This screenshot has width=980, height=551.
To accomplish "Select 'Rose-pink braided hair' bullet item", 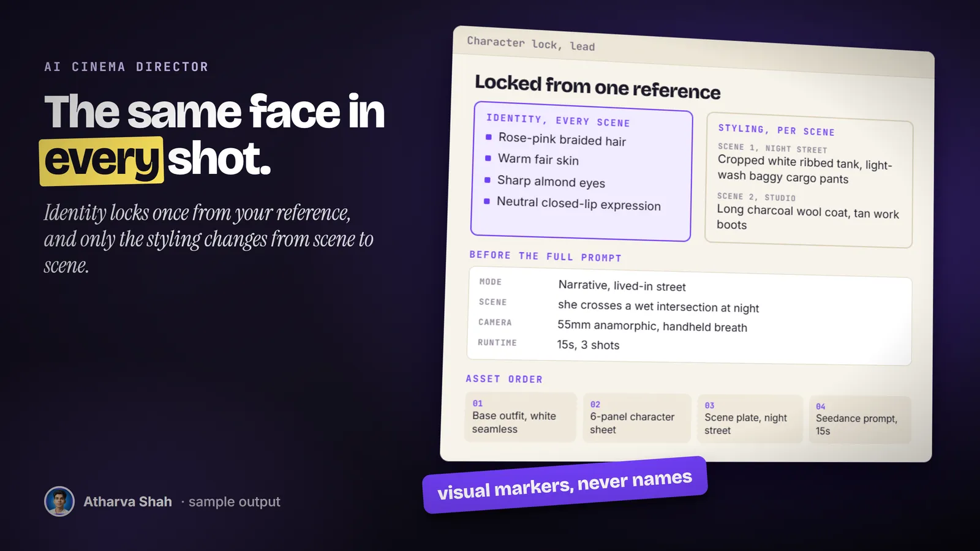I will (x=562, y=140).
